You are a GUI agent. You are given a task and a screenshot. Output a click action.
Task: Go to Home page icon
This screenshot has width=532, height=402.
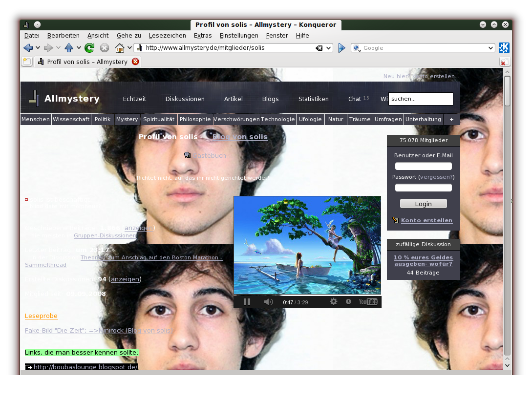(x=119, y=48)
